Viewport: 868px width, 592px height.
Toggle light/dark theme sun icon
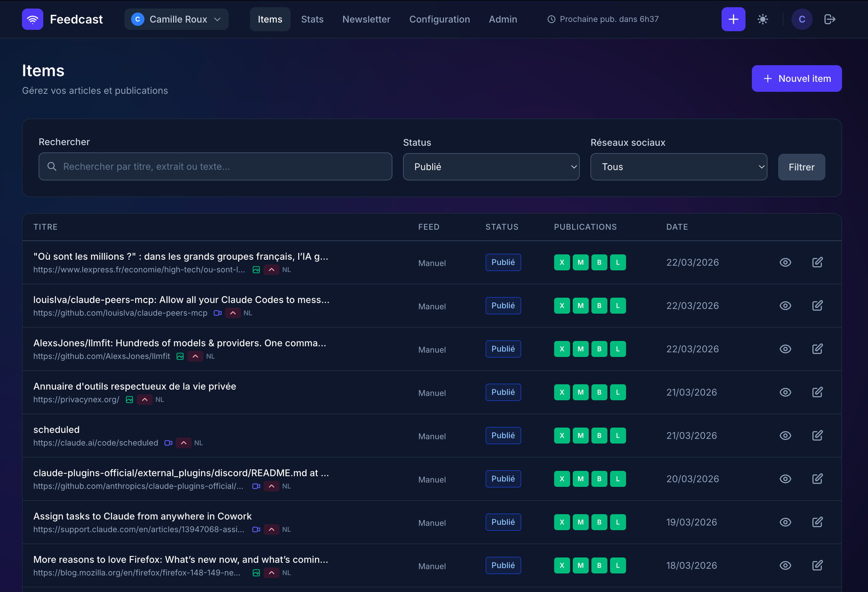(763, 19)
